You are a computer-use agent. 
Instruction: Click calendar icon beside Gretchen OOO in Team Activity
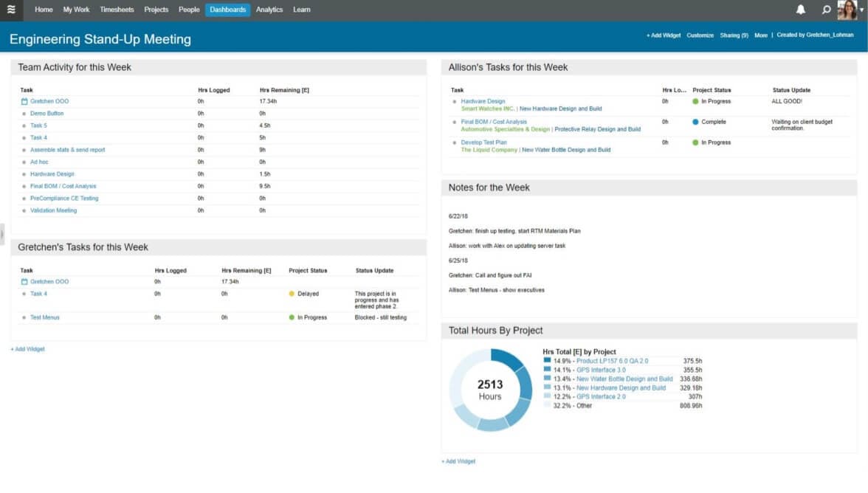[x=24, y=101]
